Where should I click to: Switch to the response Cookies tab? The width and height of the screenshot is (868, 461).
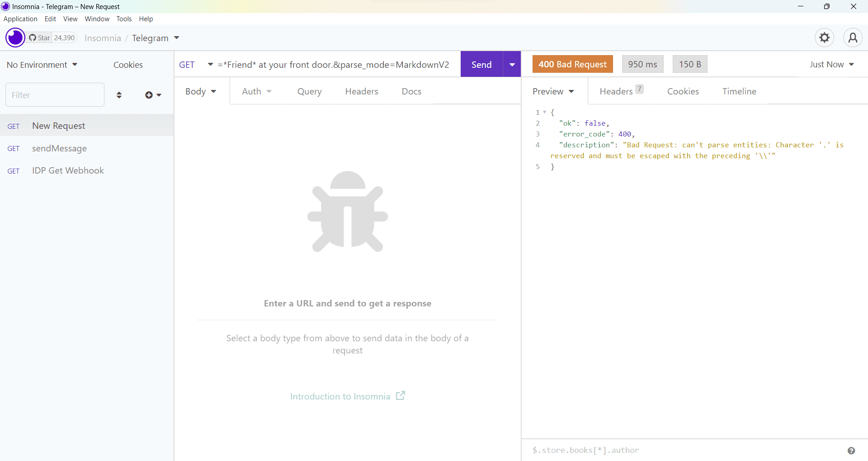(x=683, y=91)
